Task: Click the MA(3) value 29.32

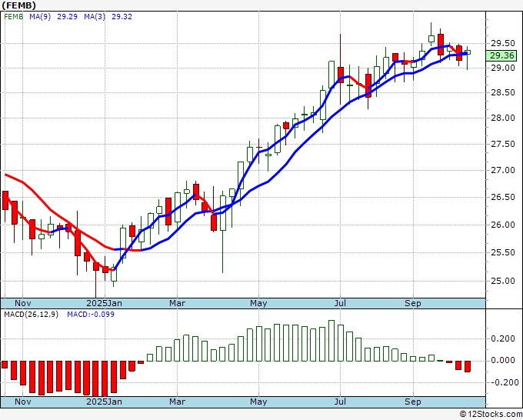Action: [122, 16]
